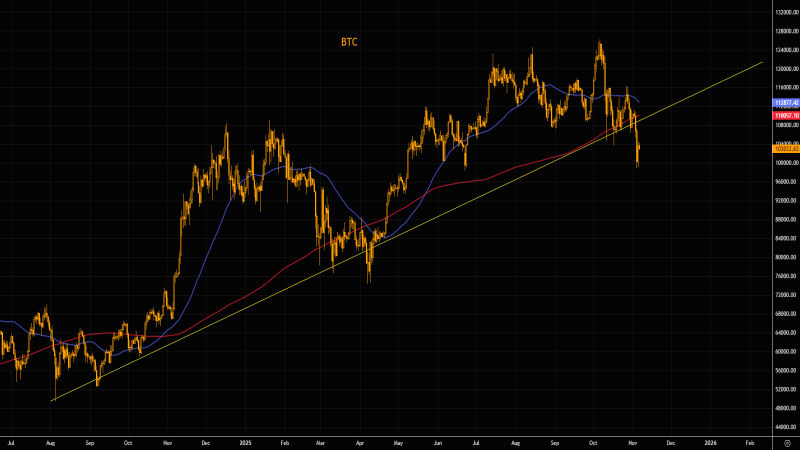Click the May label on time axis
Image resolution: width=800 pixels, height=450 pixels.
tap(399, 440)
